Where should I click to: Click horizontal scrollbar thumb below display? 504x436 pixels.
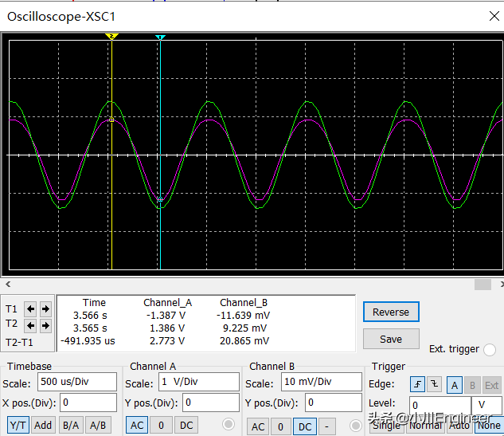coord(483,285)
